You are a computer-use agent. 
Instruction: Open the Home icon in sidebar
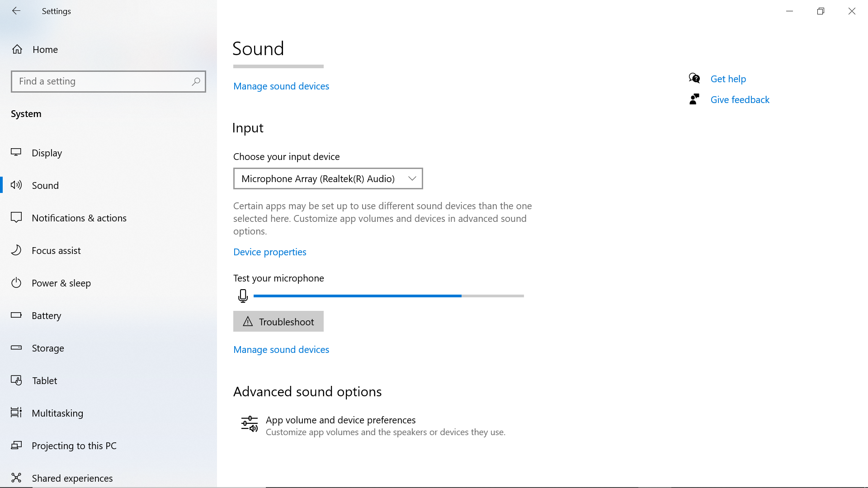click(17, 49)
